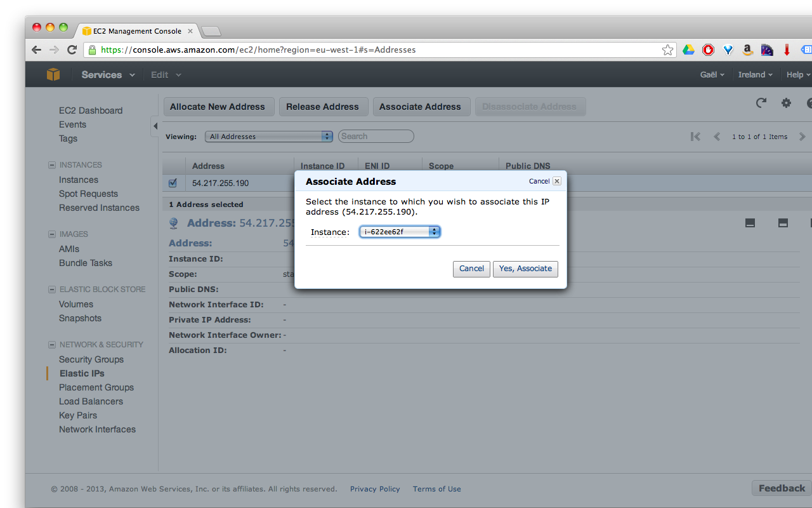Screen dimensions: 812x508
Task: Open the Ireland region menu
Action: pyautogui.click(x=756, y=74)
